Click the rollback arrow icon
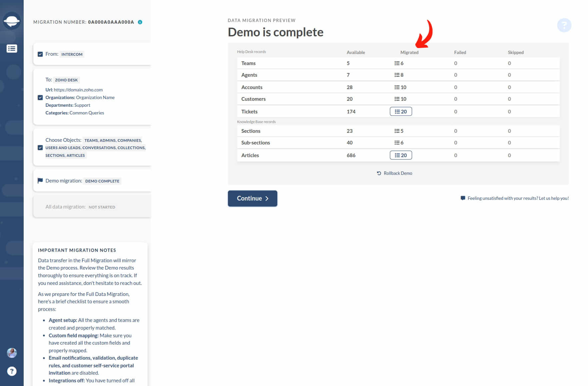Viewport: 588px width, 386px height. click(x=379, y=173)
